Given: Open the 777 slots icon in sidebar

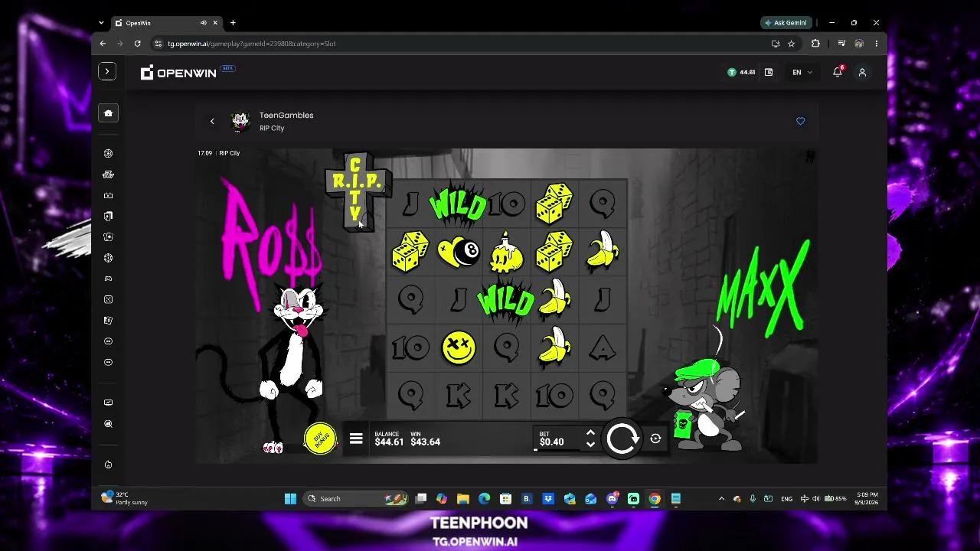Looking at the screenshot, I should pyautogui.click(x=108, y=174).
